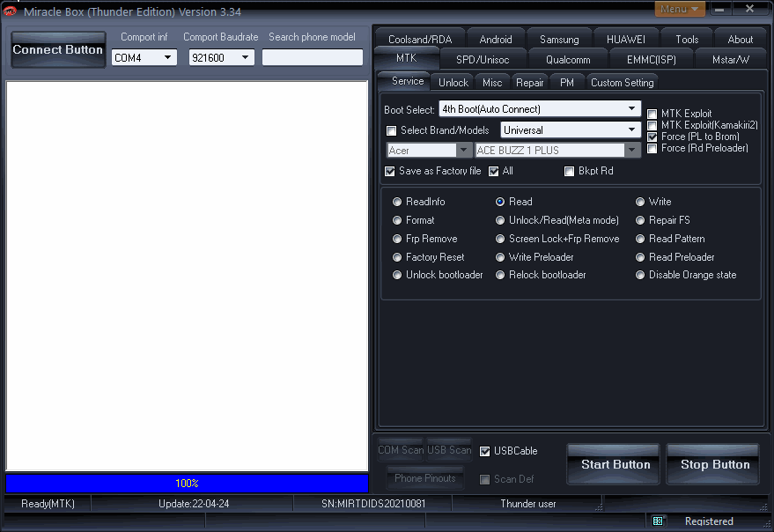Click the Connect Button

click(x=58, y=50)
